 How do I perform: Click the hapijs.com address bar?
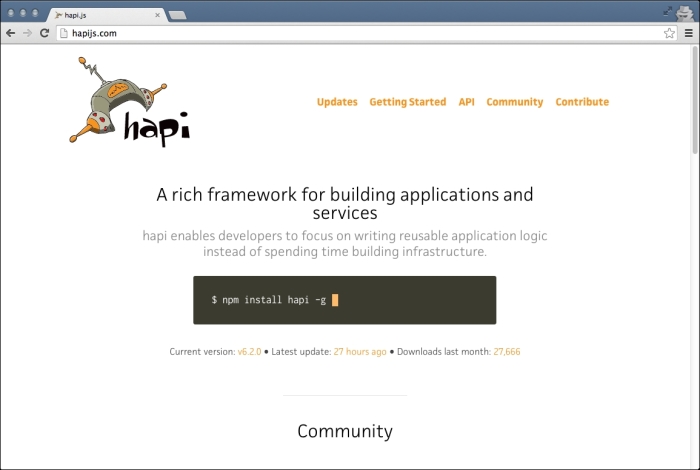click(x=366, y=33)
